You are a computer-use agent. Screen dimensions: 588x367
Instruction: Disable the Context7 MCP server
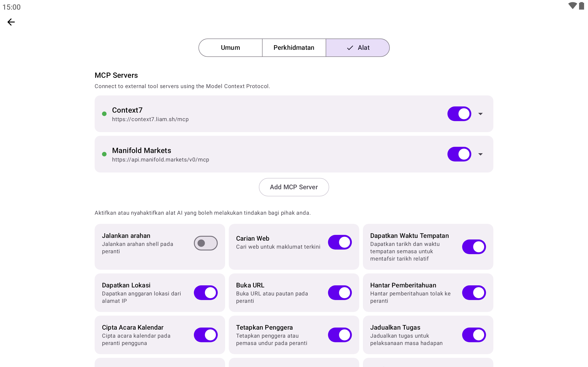tap(459, 114)
